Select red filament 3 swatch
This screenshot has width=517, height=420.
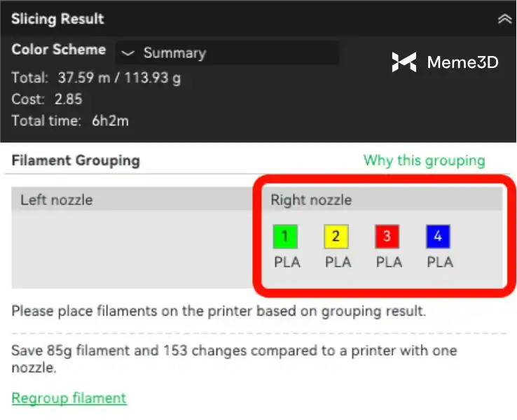pyautogui.click(x=387, y=237)
